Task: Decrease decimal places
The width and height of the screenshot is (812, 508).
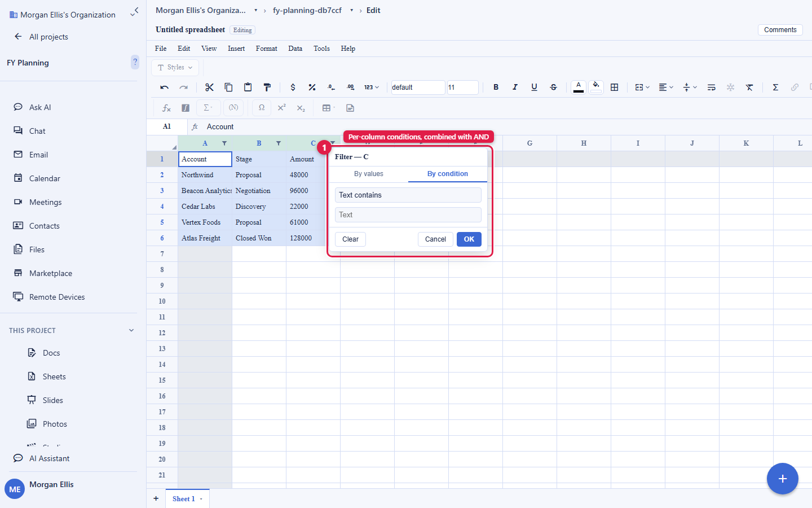Action: (x=331, y=87)
